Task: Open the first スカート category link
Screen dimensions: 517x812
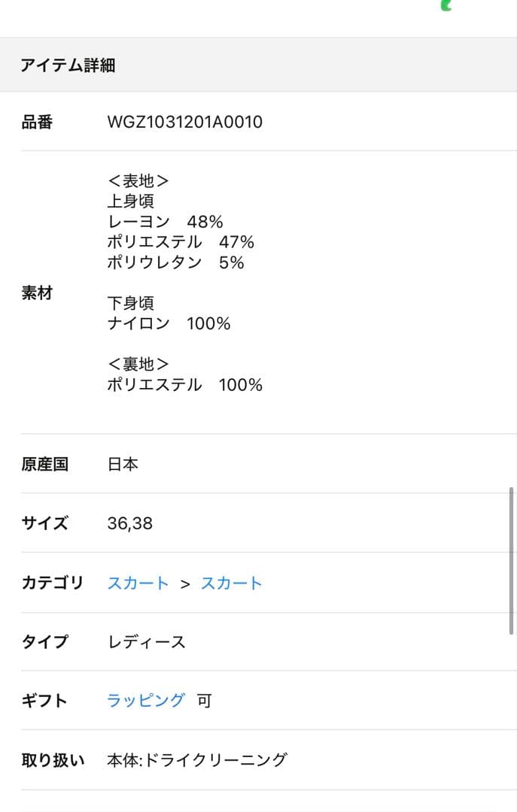Action: (x=138, y=583)
